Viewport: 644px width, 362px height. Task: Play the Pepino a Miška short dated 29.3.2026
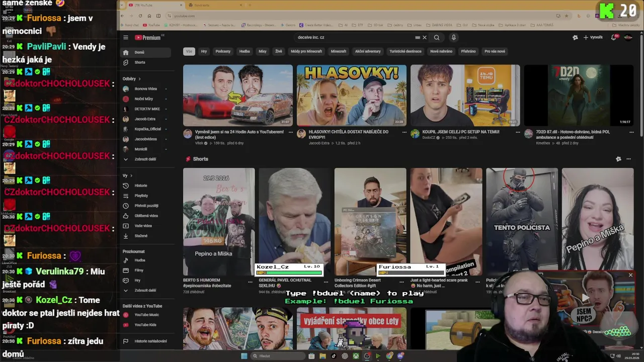coord(219,221)
